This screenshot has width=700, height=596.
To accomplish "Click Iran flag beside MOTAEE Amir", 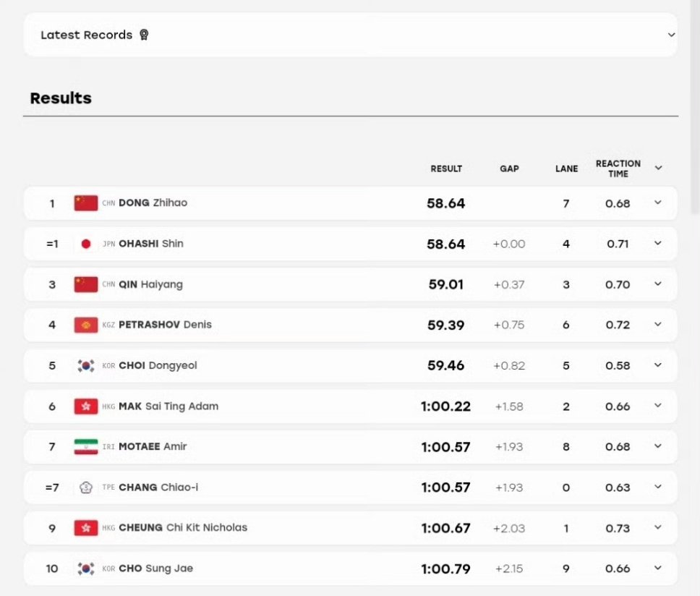I will point(86,447).
